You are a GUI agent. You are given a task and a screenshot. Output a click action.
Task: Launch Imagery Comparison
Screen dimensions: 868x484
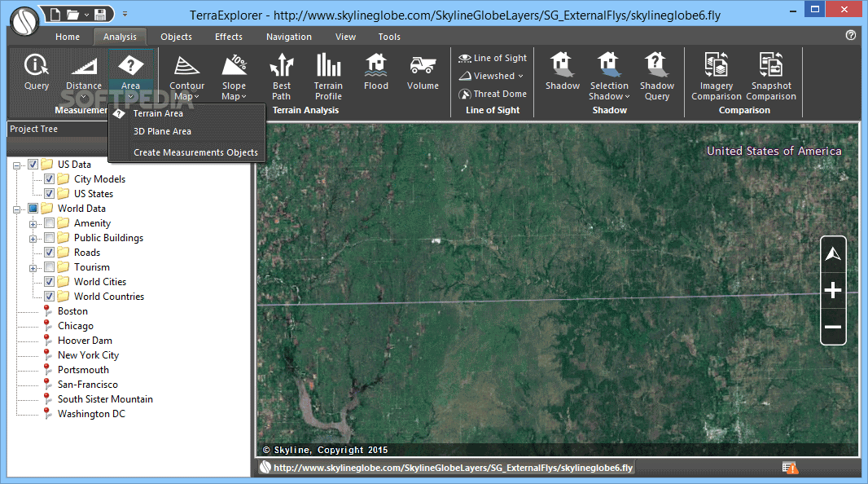(716, 77)
